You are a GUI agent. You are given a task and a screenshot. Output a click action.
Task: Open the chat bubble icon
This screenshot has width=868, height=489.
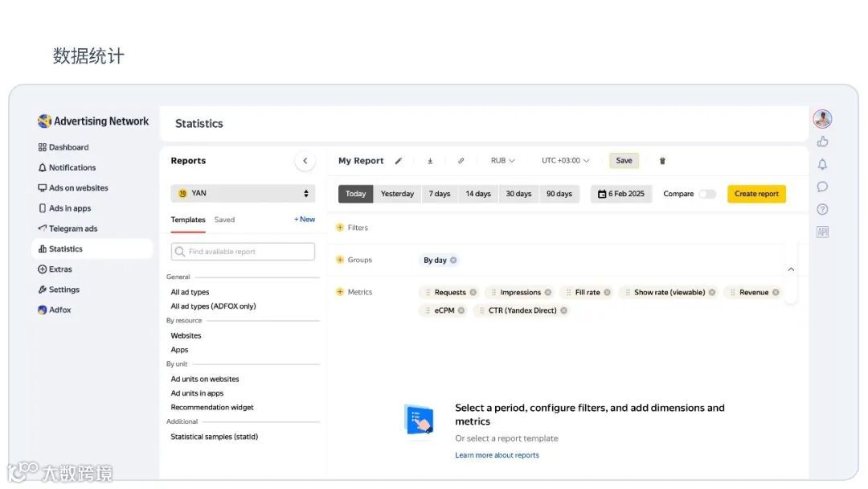coord(823,187)
